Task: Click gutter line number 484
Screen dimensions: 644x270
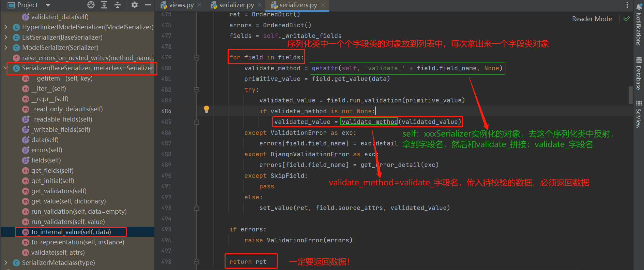Action: click(x=166, y=111)
